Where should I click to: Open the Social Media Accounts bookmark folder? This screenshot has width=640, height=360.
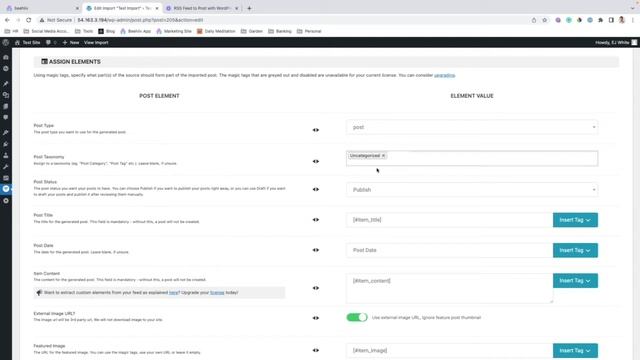(46, 31)
